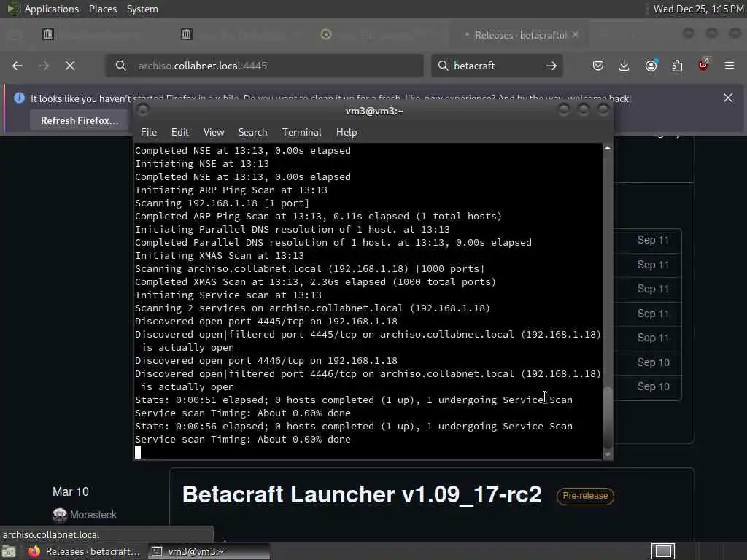Open the terminal Edit menu

pos(180,133)
